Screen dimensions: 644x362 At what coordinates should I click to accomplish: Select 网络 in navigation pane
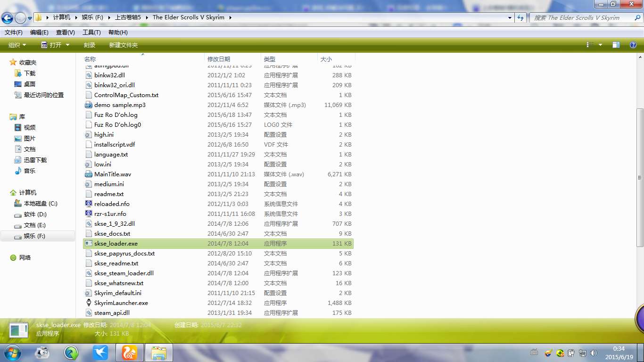click(x=25, y=258)
